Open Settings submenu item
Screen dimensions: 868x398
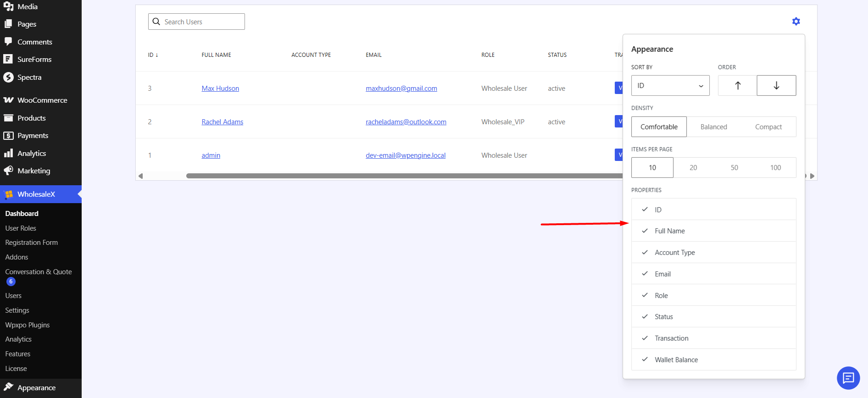pos(17,310)
